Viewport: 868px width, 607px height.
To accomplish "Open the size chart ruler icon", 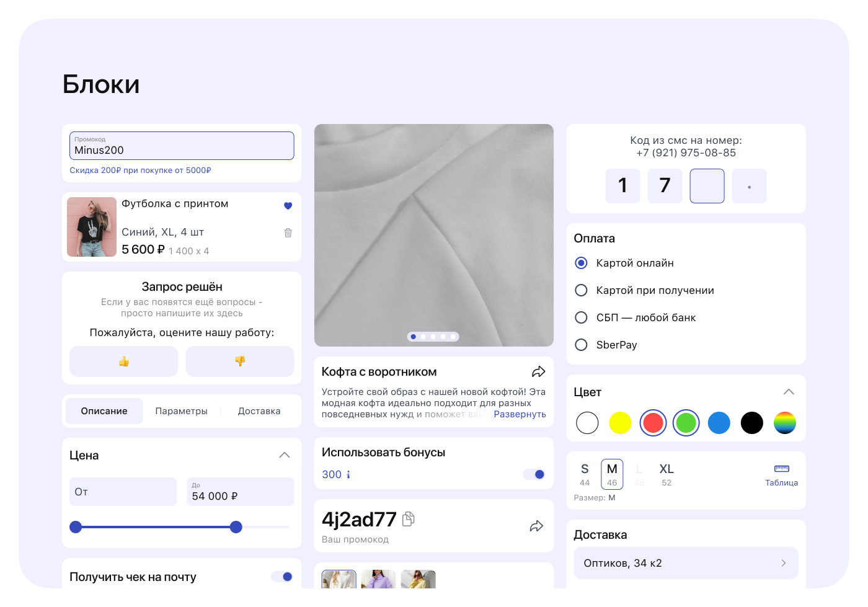I will [x=782, y=469].
